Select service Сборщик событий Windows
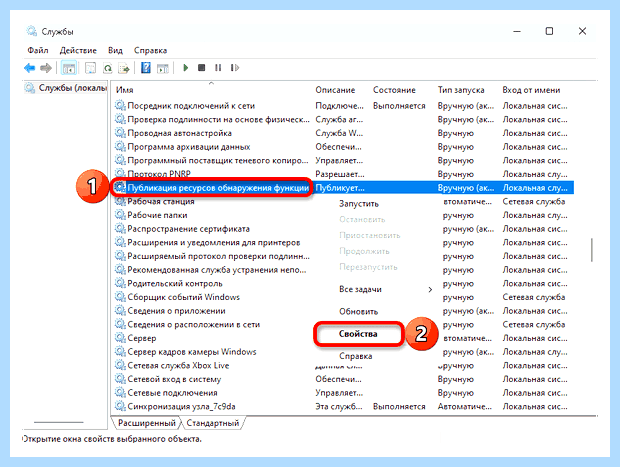The height and width of the screenshot is (467, 620). [x=183, y=297]
